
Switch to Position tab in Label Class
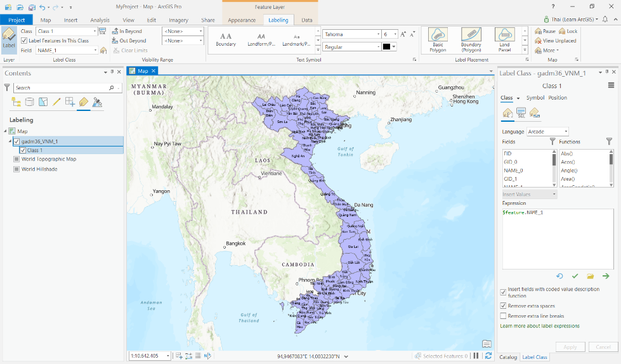pos(558,98)
